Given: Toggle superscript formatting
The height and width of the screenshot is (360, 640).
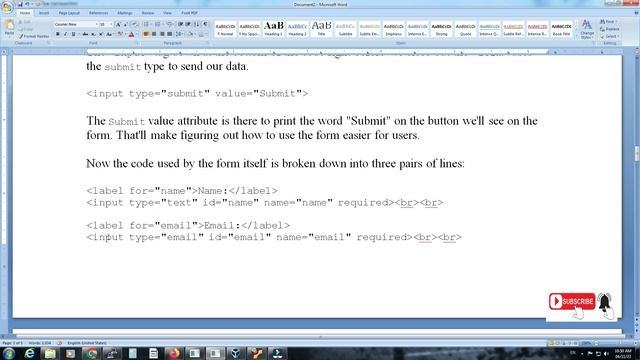Looking at the screenshot, I should coord(101,34).
